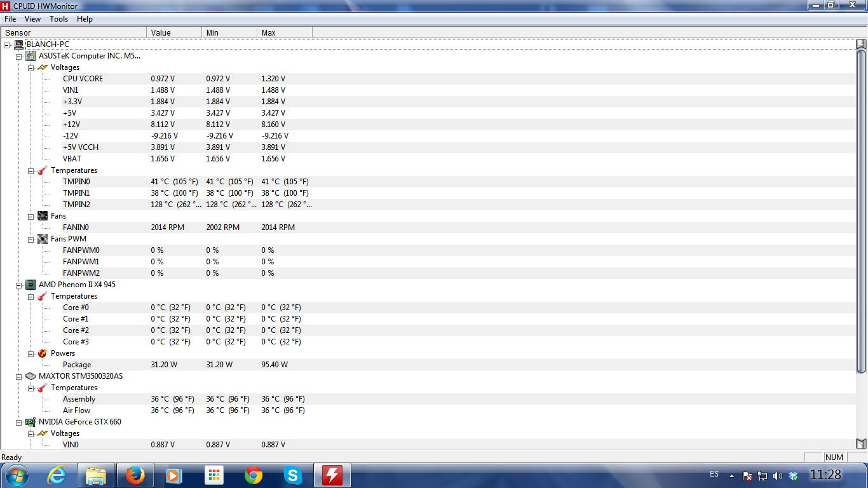868x488 pixels.
Task: Open the Tools menu
Action: coord(59,19)
